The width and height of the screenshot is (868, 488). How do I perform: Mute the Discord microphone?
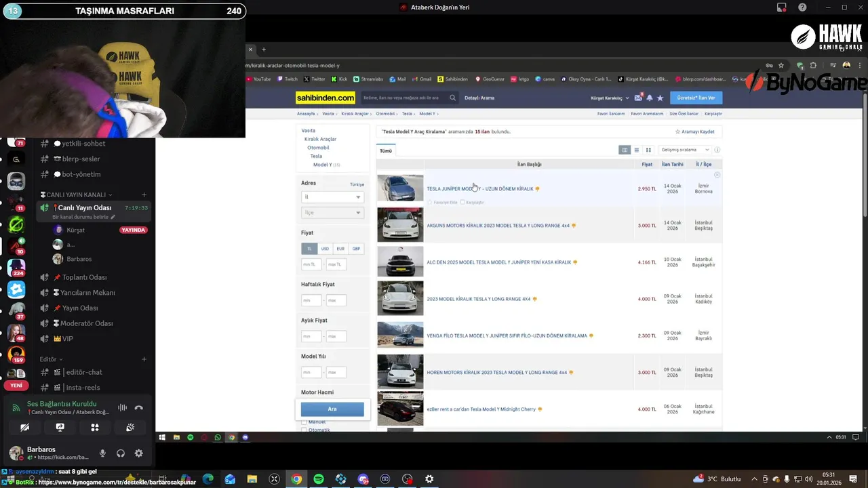(102, 453)
